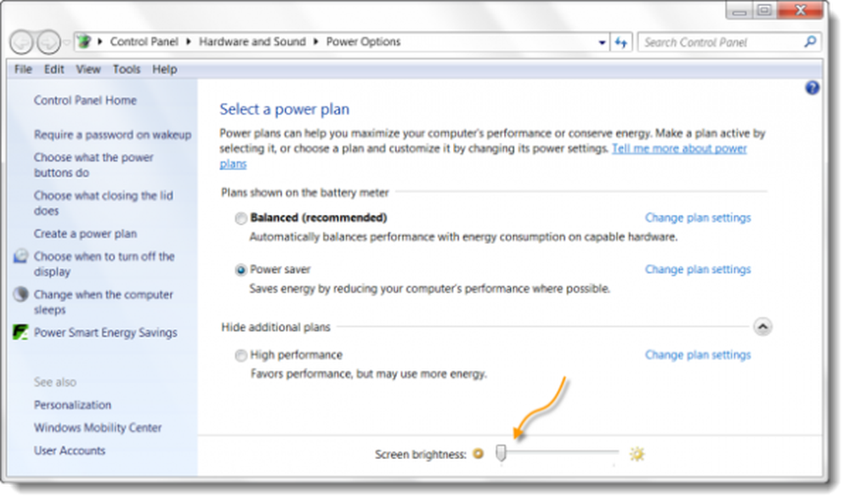Viewport: 850px width, 504px height.
Task: Click the Power Smart Energy Savings icon
Action: [20, 331]
